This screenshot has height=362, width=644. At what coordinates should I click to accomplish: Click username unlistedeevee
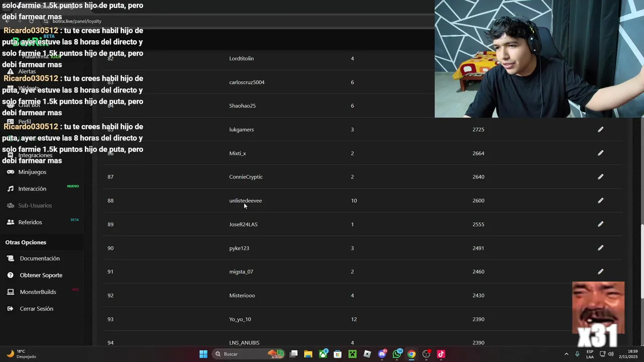tap(246, 201)
